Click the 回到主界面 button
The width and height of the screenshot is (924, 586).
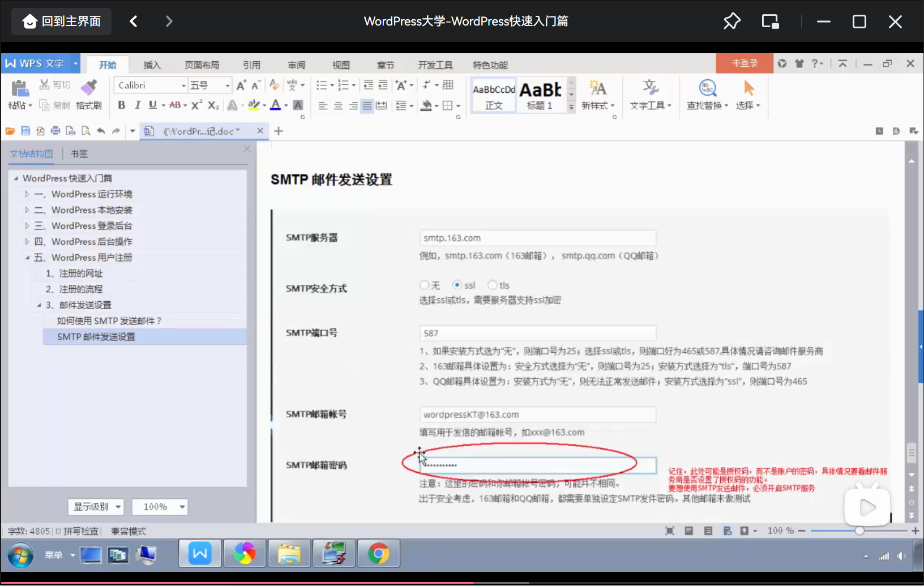[x=61, y=22]
